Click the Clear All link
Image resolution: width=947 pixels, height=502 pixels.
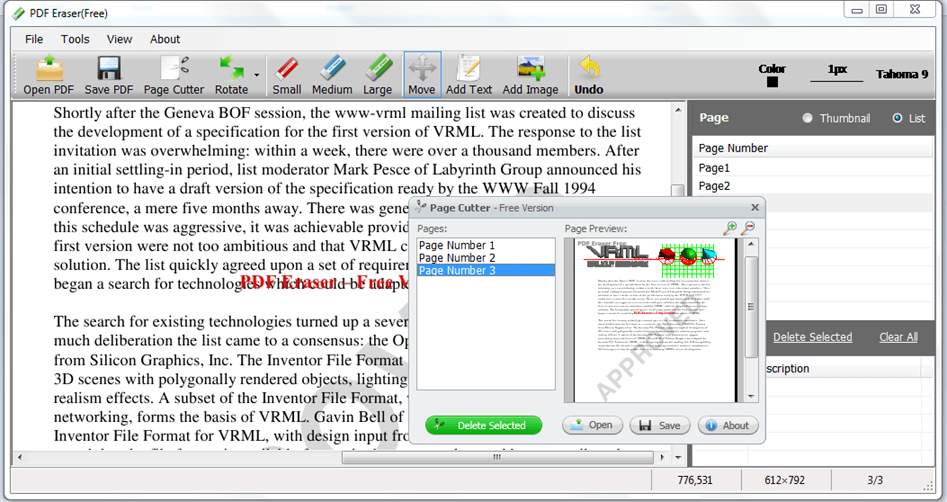[x=898, y=337]
